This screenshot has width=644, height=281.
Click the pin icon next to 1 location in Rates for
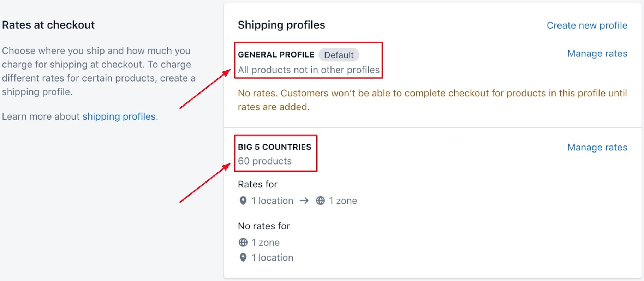(x=243, y=201)
